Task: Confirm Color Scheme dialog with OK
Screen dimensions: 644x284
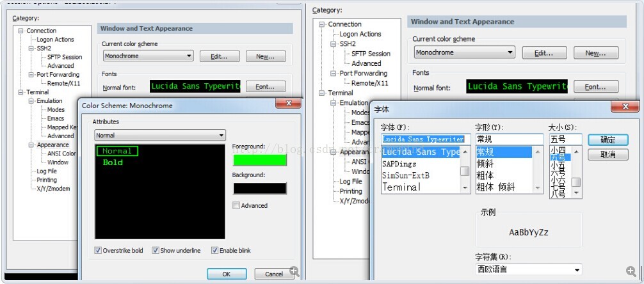Action: [x=227, y=274]
